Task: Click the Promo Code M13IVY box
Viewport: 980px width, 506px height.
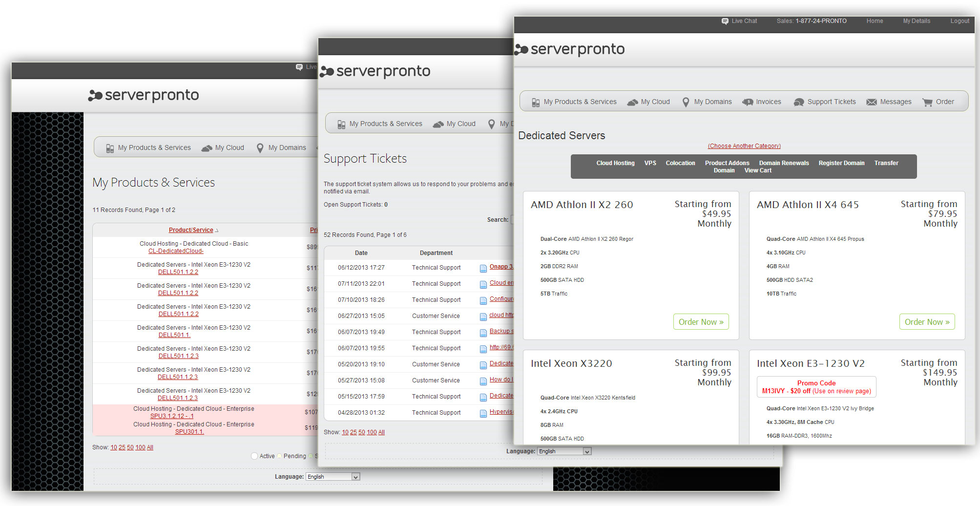Action: [x=816, y=387]
